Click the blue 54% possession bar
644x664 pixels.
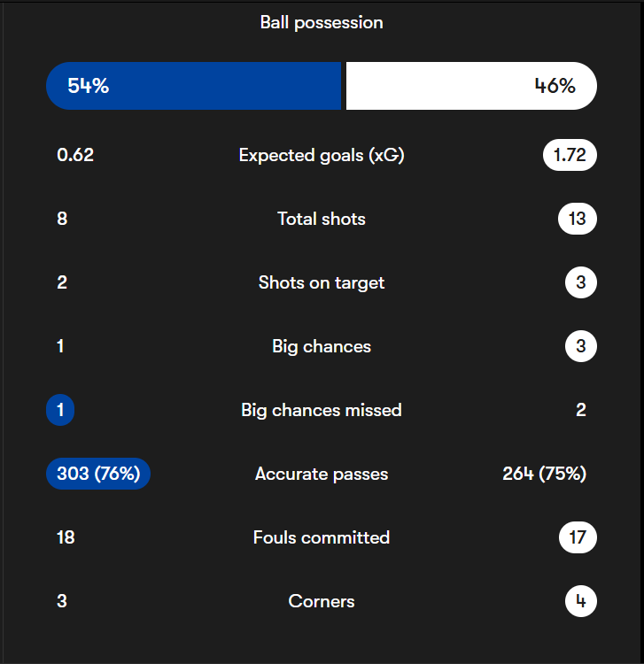(x=193, y=86)
